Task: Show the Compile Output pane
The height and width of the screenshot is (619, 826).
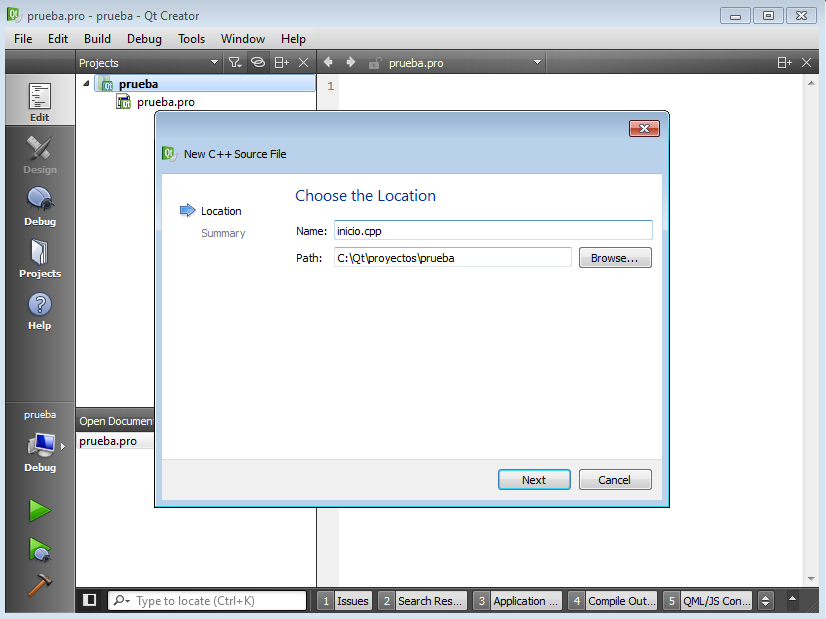Action: 613,601
